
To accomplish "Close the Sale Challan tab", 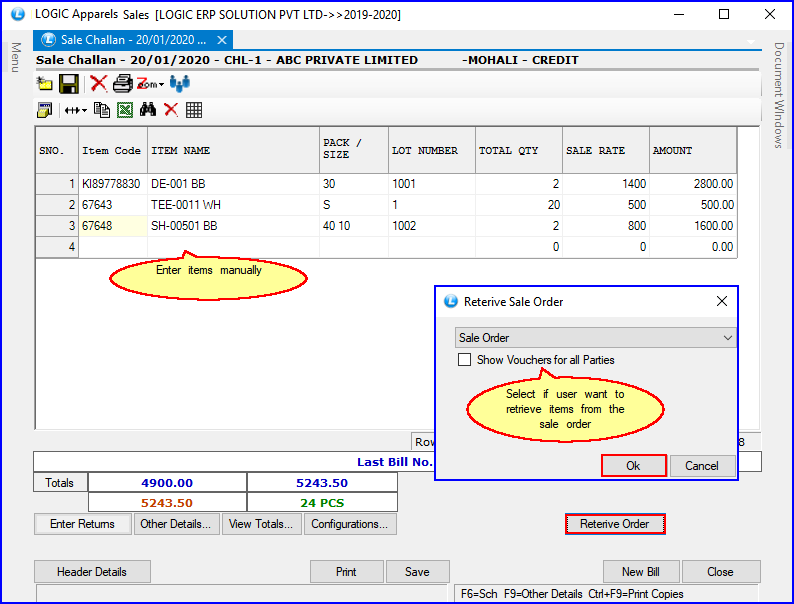I will 221,40.
